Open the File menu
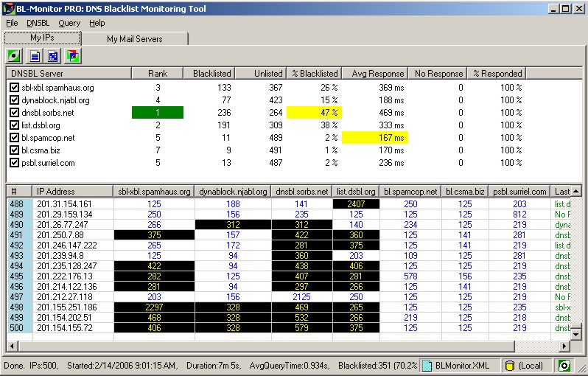 pyautogui.click(x=12, y=24)
